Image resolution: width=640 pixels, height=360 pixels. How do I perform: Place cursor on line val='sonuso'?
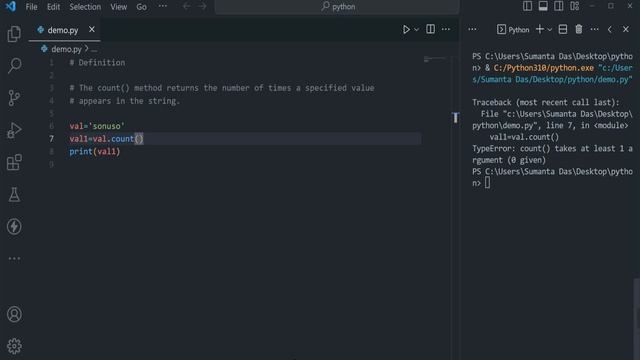click(x=97, y=126)
